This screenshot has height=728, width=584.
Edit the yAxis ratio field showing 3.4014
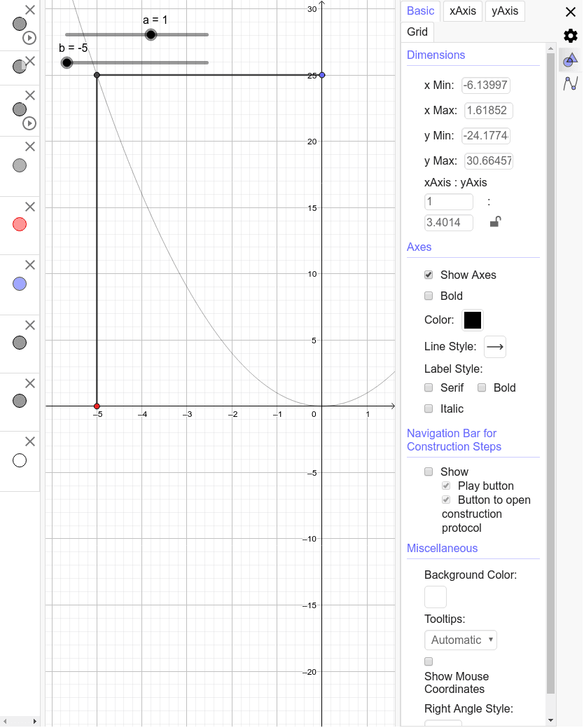[449, 222]
